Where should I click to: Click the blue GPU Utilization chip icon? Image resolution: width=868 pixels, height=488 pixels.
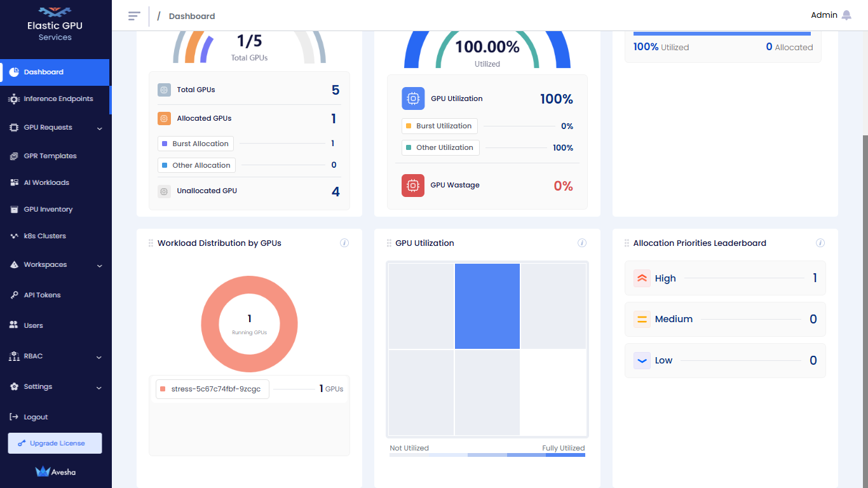point(413,98)
